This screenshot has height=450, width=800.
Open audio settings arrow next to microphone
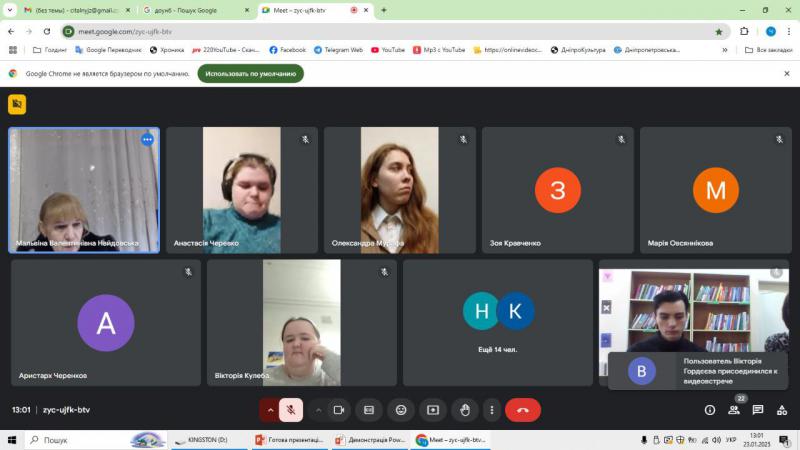pos(270,410)
